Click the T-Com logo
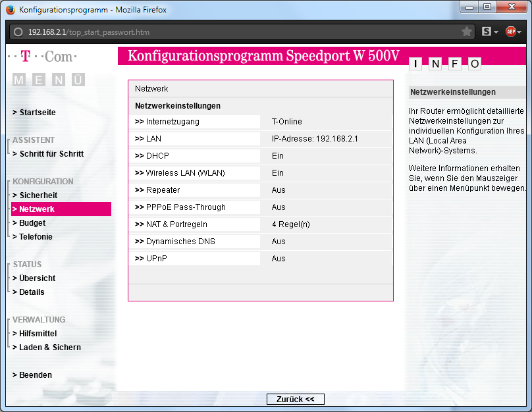This screenshot has height=412, width=532. [42, 57]
